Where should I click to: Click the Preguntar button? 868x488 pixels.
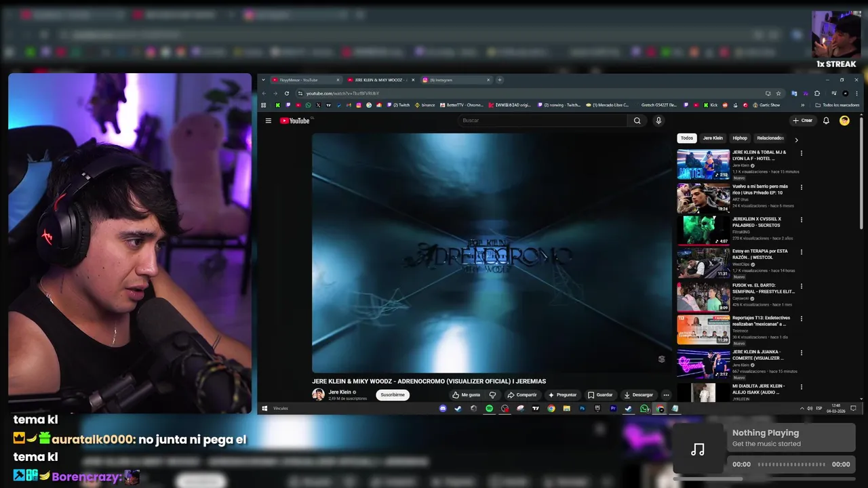[562, 394]
